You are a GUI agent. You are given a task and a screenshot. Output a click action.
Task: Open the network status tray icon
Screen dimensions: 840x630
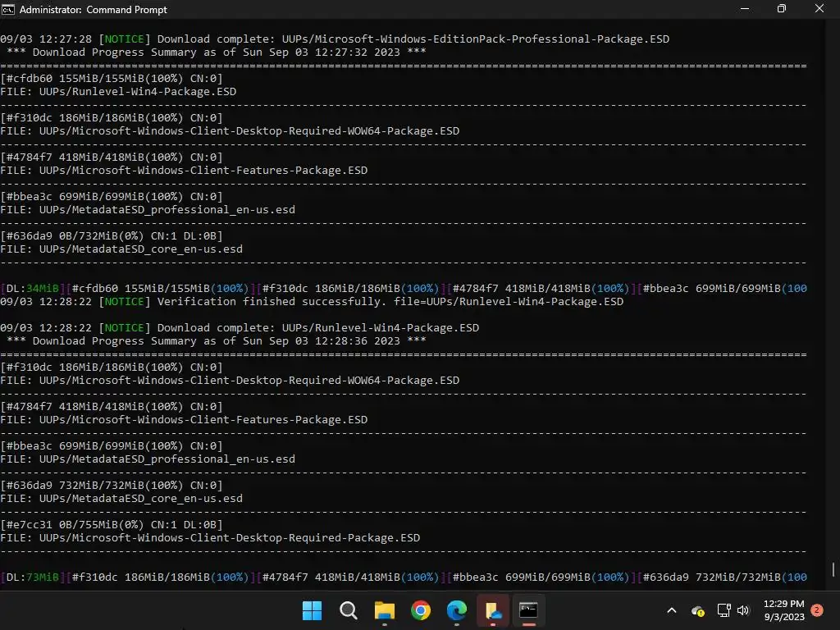pos(724,610)
